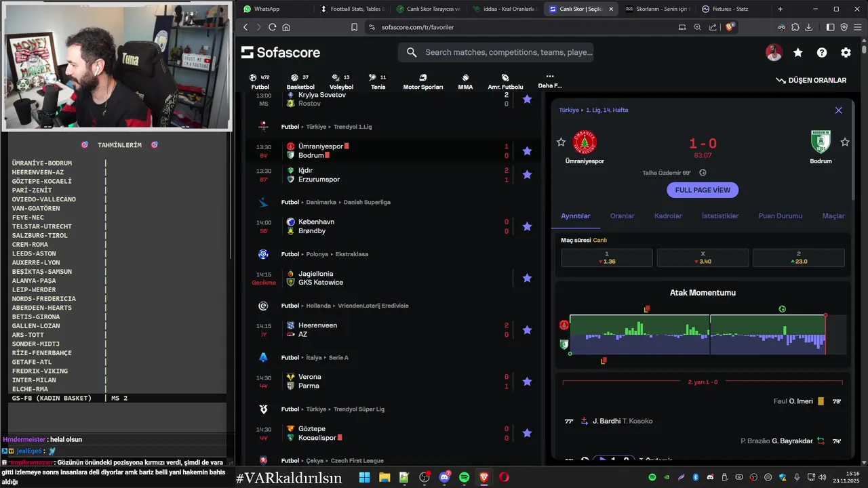Unfavorite the Krylya Sovetov - Rostov match
This screenshot has width=868, height=488.
[527, 99]
